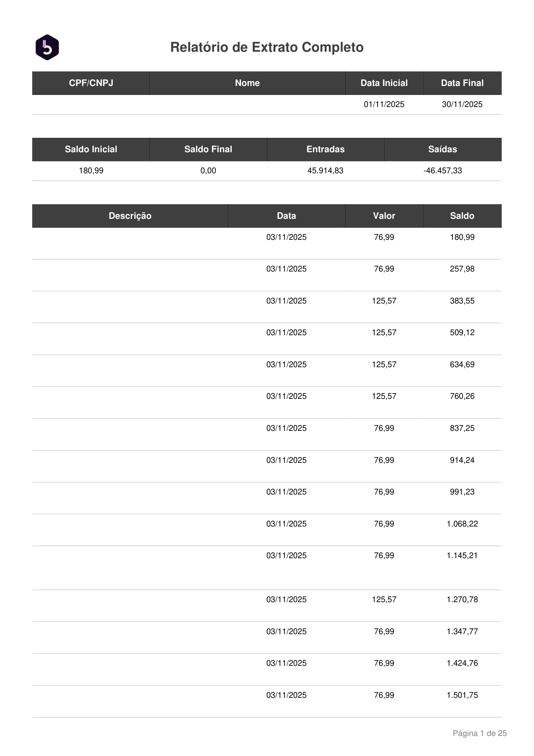Select the Entradas value 45.914,83
The width and height of the screenshot is (534, 756).
(x=325, y=171)
